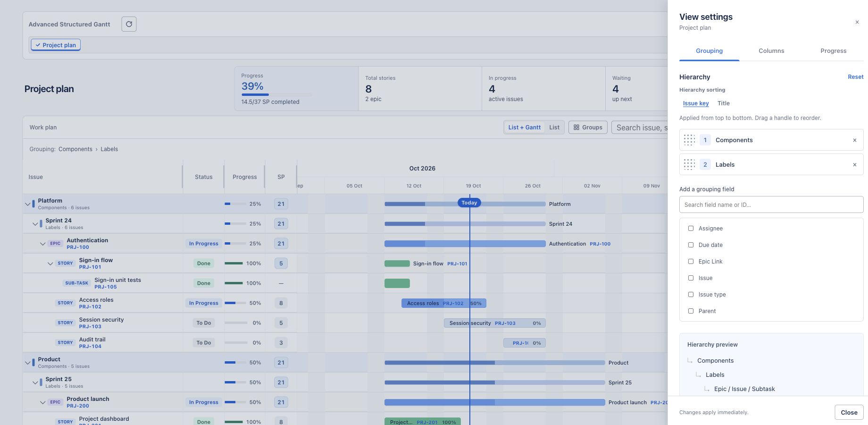This screenshot has width=868, height=425.
Task: Check the Parent grouping field
Action: tap(691, 311)
